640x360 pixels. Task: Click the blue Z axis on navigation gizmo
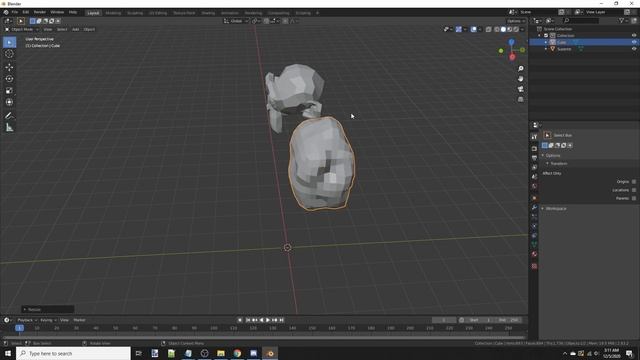(511, 42)
